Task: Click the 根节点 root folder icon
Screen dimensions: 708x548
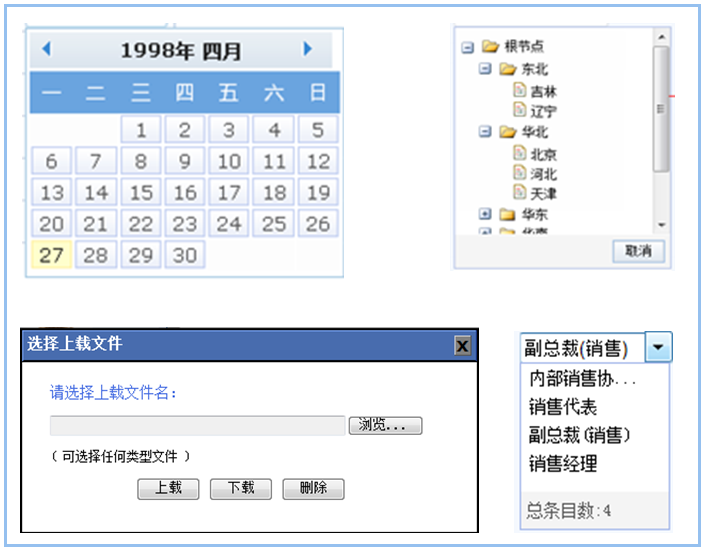Action: pyautogui.click(x=490, y=47)
